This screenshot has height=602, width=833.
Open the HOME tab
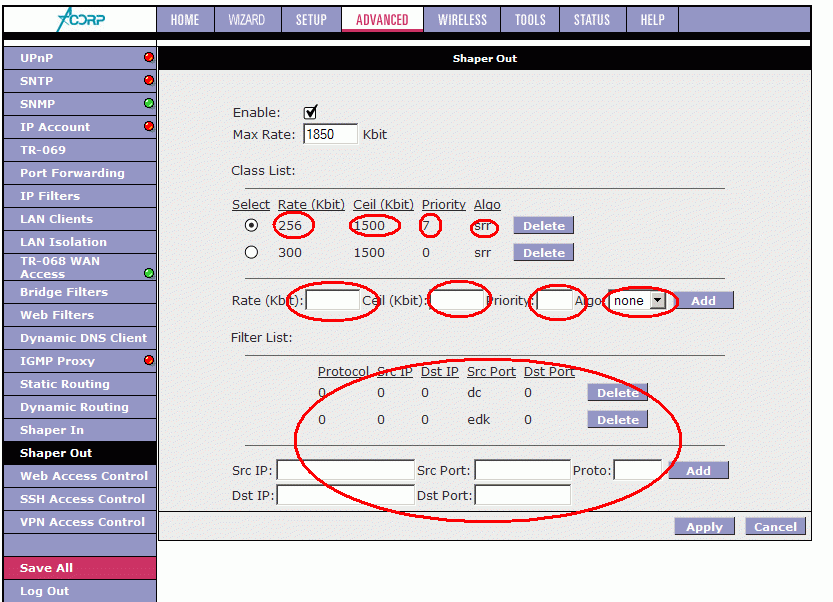tap(185, 20)
